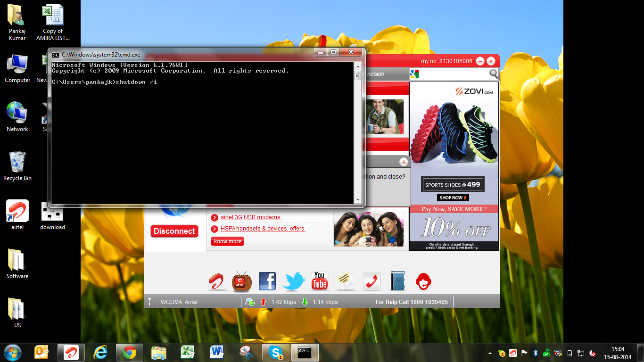The height and width of the screenshot is (362, 644).
Task: Open the Windows Start menu
Action: click(13, 352)
